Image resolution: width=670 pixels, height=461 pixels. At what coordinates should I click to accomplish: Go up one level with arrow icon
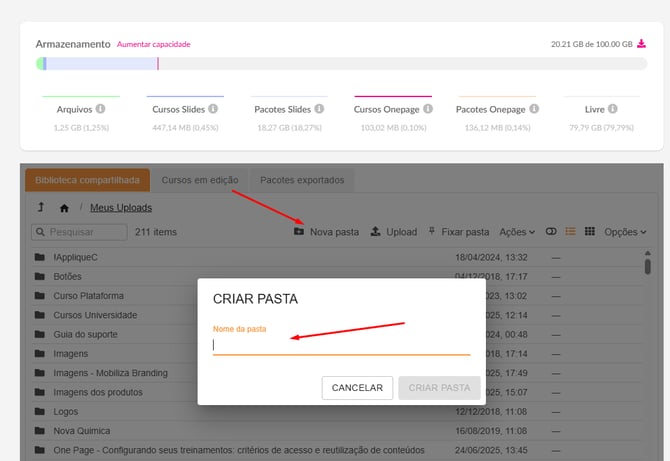40,208
